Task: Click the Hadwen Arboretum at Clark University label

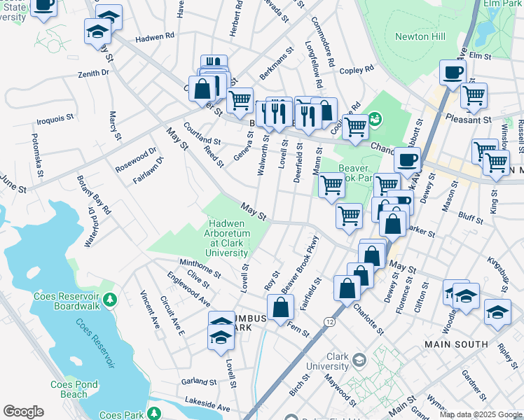Action: tap(227, 238)
